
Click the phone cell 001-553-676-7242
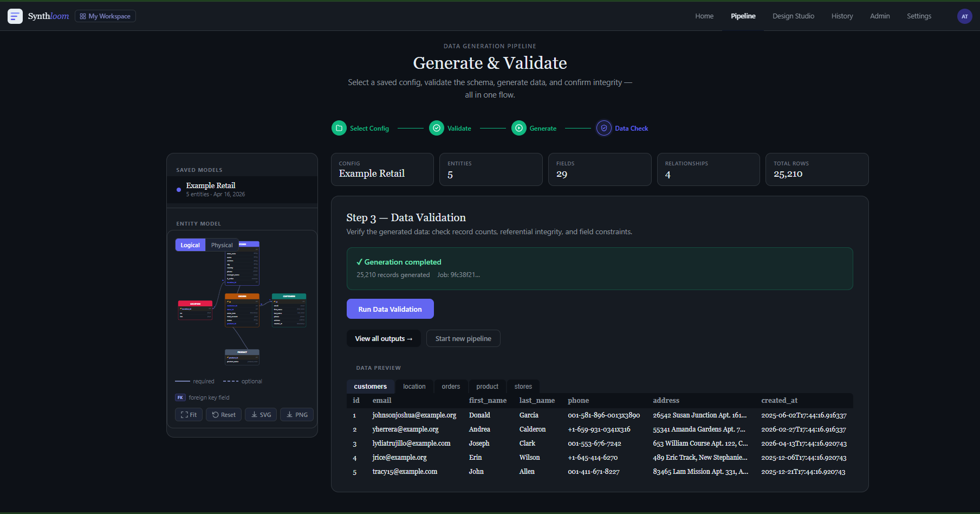coord(594,444)
